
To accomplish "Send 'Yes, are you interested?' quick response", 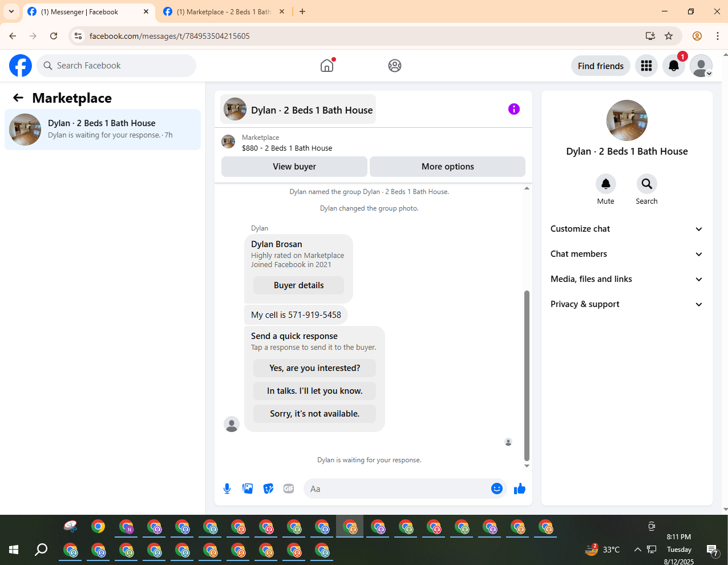I will click(315, 368).
